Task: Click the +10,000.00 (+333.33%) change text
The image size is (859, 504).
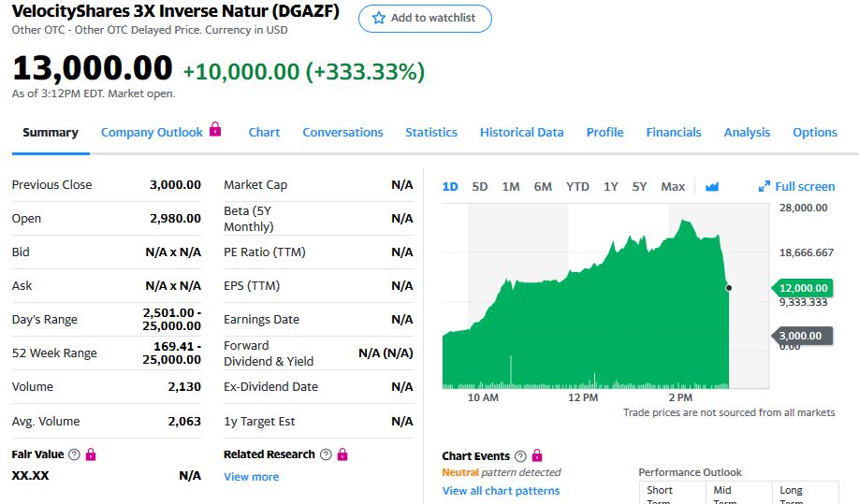Action: (303, 72)
